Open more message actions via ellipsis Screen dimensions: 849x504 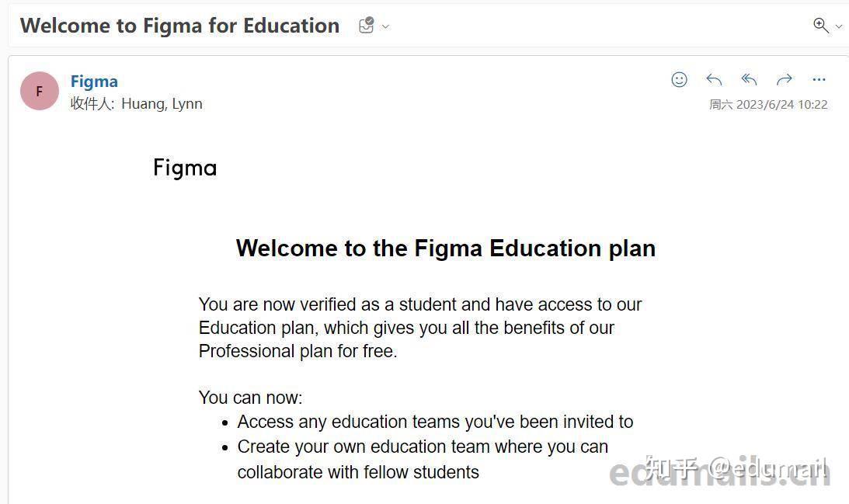pos(819,79)
